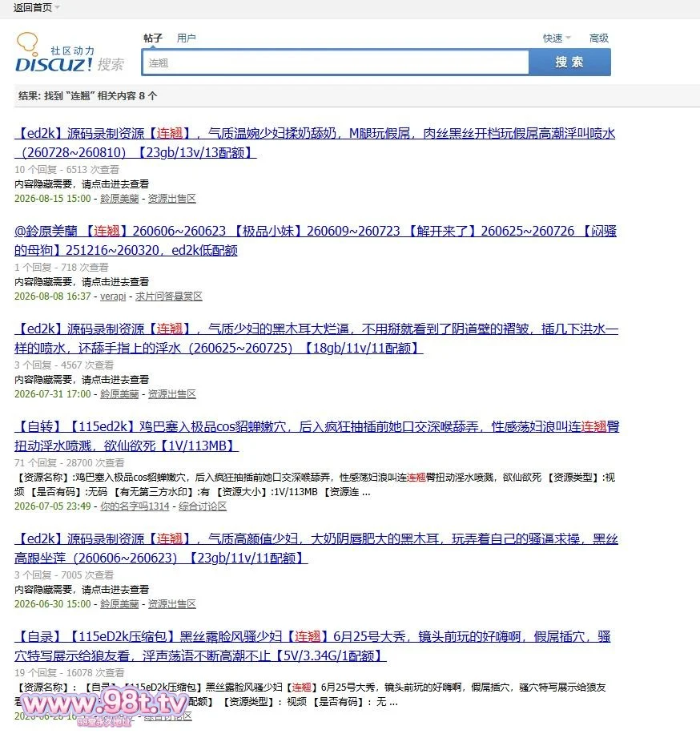Open the 求片问答悬赏区 forum link
700x734 pixels.
[169, 296]
